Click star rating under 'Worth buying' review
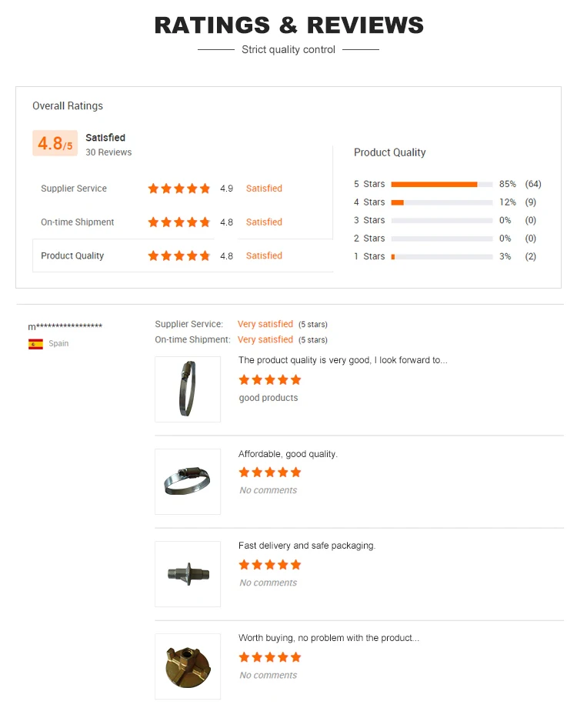The width and height of the screenshot is (577, 728). 269,657
